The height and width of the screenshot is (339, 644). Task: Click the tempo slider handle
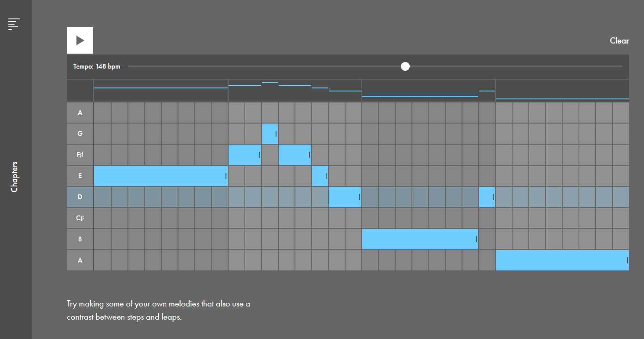405,66
